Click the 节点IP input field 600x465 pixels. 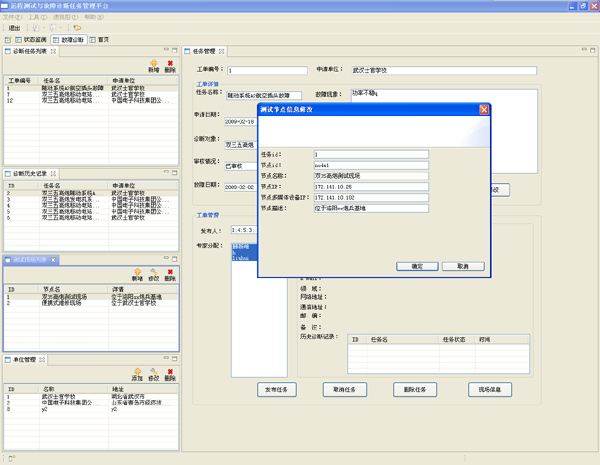(x=370, y=186)
